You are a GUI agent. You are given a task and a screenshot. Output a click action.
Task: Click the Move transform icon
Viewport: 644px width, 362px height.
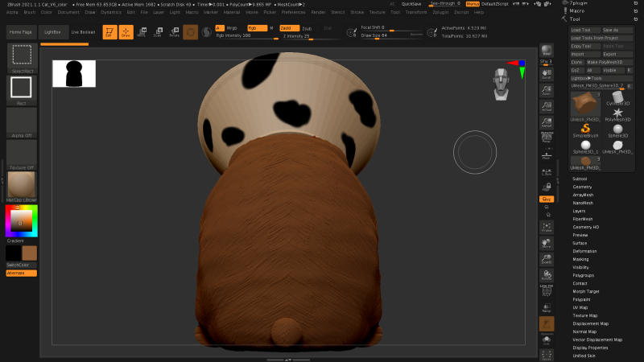click(x=142, y=32)
